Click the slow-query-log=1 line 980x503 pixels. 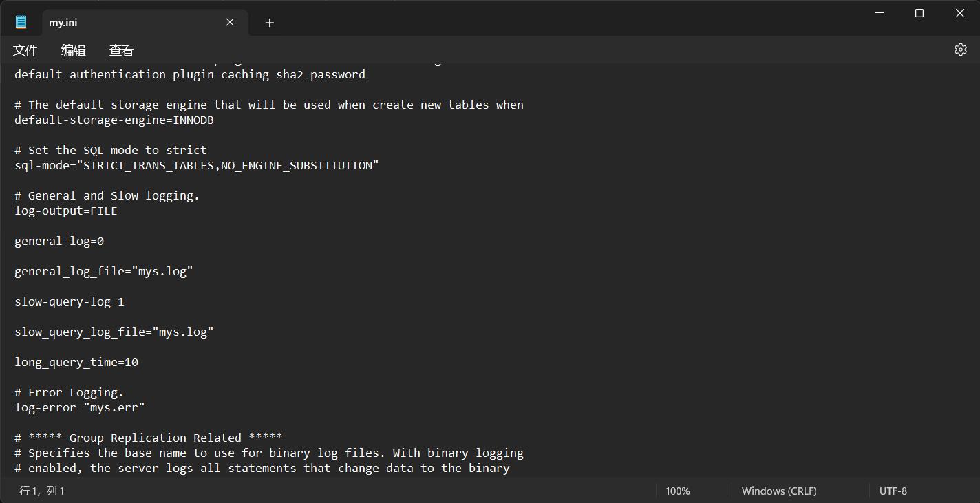[70, 301]
